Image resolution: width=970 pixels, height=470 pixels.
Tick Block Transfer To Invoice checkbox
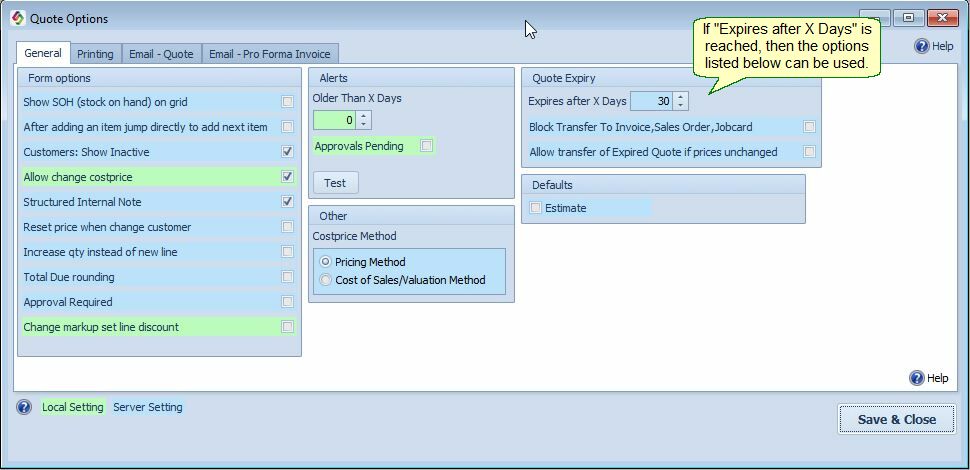coord(809,127)
